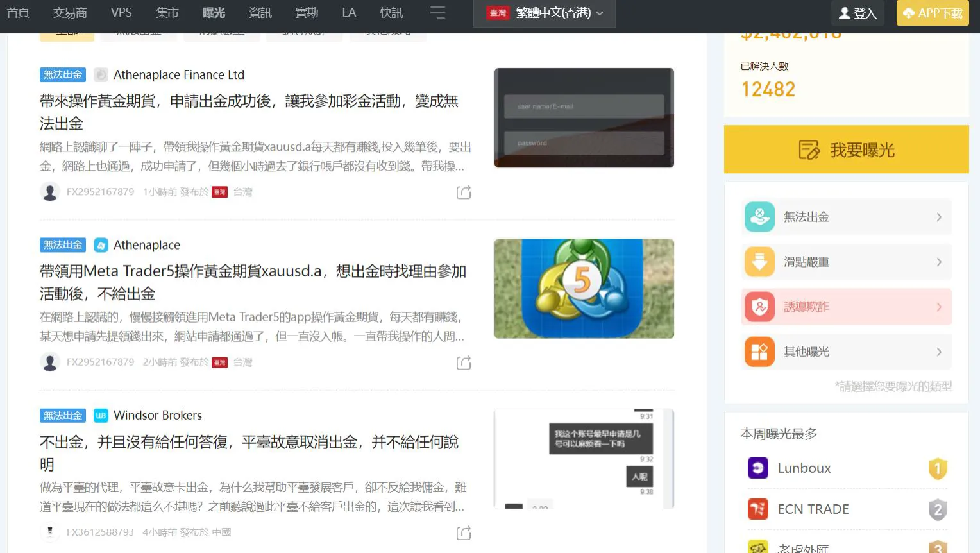This screenshot has width=980, height=553.
Task: Click the gold rank 1 badge
Action: click(x=938, y=469)
